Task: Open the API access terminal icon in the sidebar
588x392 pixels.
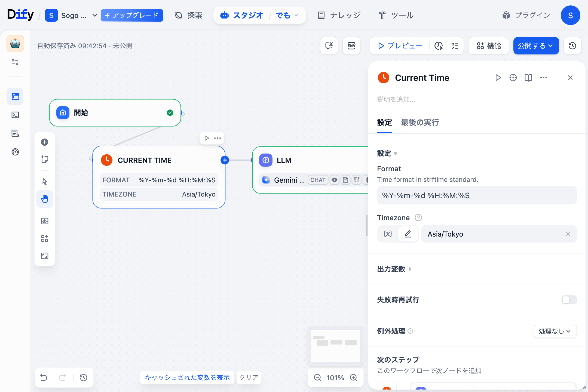Action: [x=15, y=115]
